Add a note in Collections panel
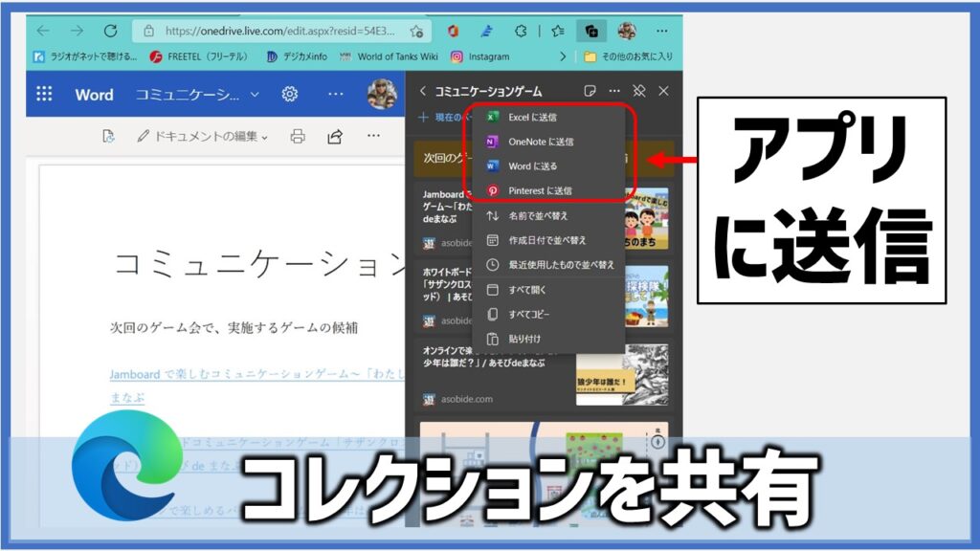 point(590,91)
